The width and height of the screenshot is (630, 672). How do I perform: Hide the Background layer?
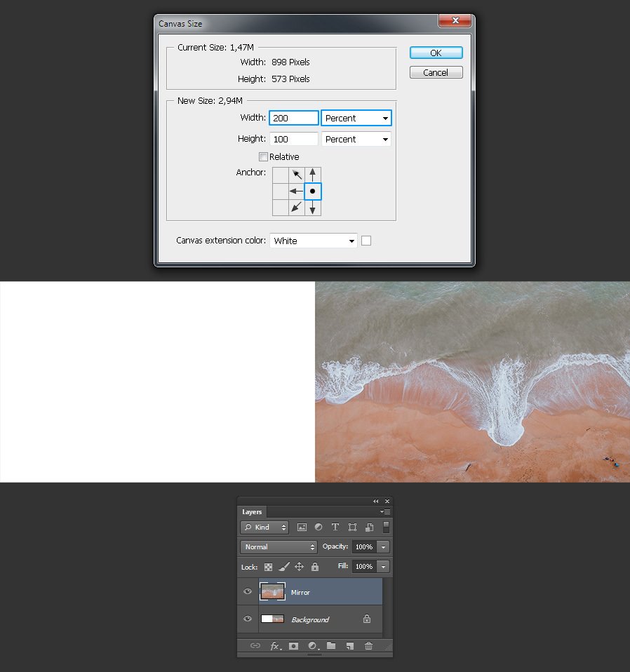pyautogui.click(x=248, y=619)
